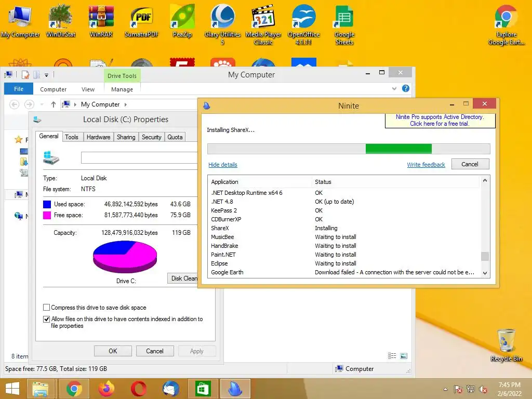The image size is (532, 399).
Task: Click the Status column header in Ninite
Action: coord(395,182)
